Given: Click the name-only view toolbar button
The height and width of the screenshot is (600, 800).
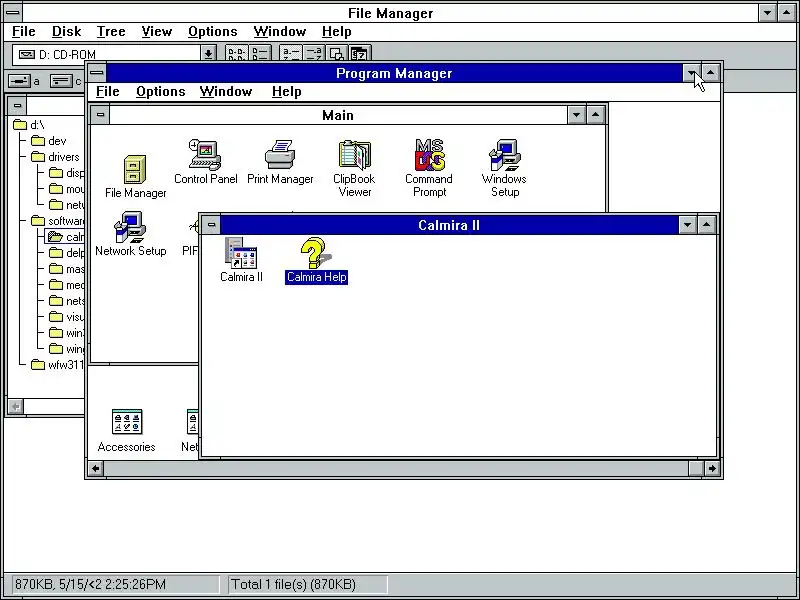Looking at the screenshot, I should coord(237,54).
